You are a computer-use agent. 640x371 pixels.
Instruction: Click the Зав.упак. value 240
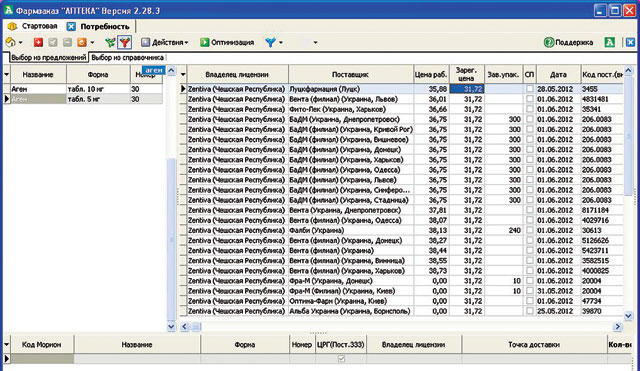(503, 230)
